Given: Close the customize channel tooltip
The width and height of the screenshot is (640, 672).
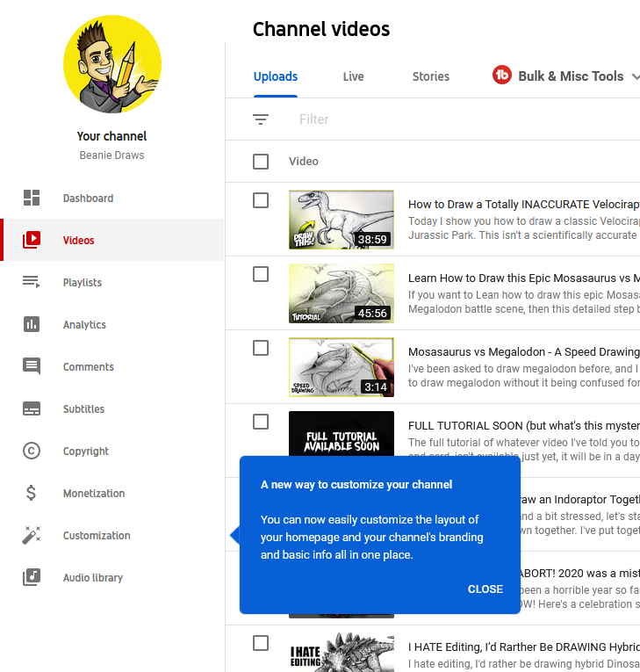Looking at the screenshot, I should click(485, 589).
